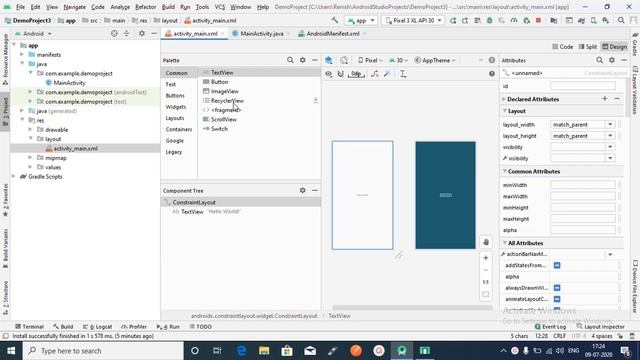Image resolution: width=640 pixels, height=360 pixels.
Task: Click the Guidelines icon in design toolbar
Action: pos(403,74)
